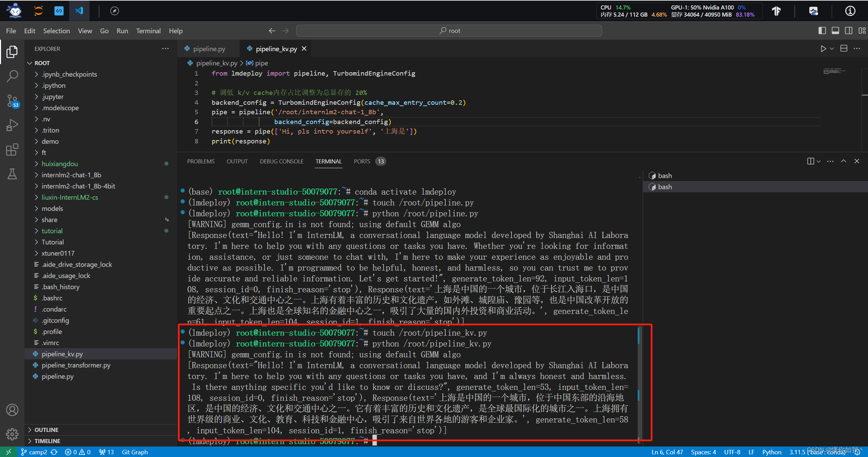The height and width of the screenshot is (457, 868).
Task: Open Explorer more actions ellipsis
Action: click(x=166, y=49)
